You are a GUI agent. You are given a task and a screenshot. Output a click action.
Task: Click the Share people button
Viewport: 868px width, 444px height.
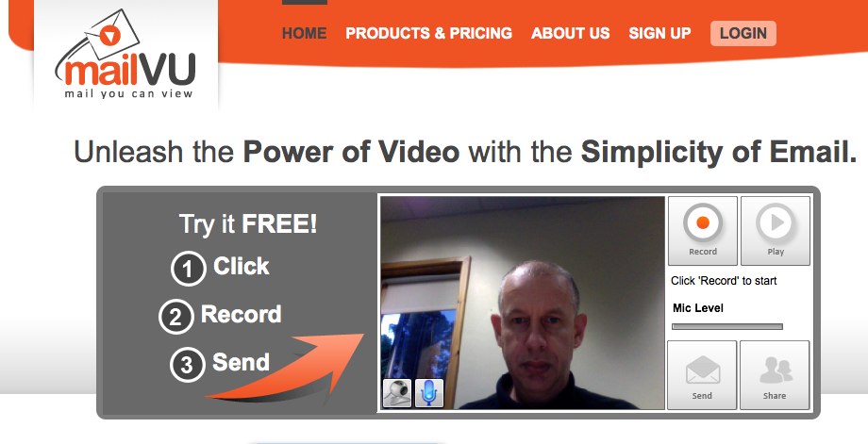pyautogui.click(x=775, y=375)
